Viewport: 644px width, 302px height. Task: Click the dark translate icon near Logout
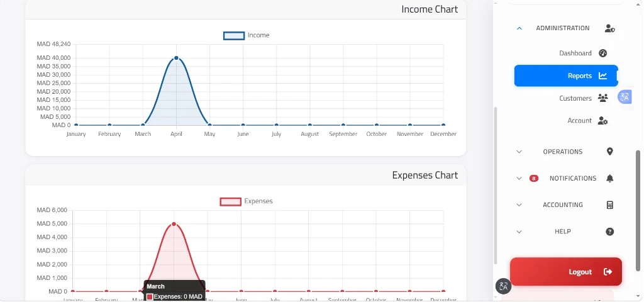click(503, 286)
